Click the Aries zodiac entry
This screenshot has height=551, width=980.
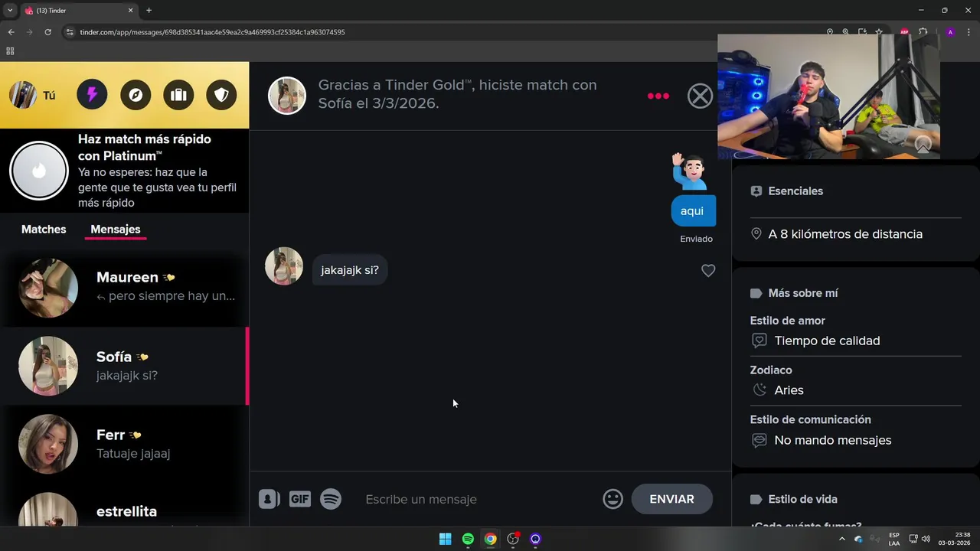789,390
